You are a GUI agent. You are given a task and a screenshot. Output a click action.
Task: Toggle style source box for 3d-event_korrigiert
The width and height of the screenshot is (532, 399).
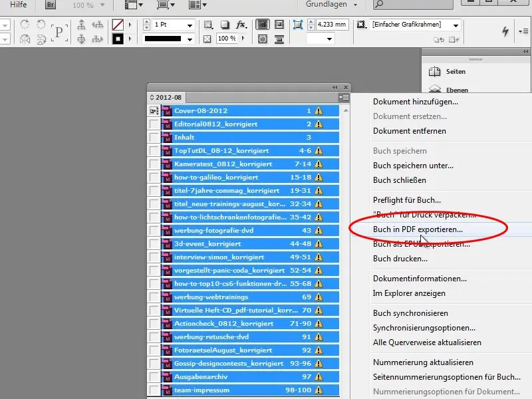[154, 244]
